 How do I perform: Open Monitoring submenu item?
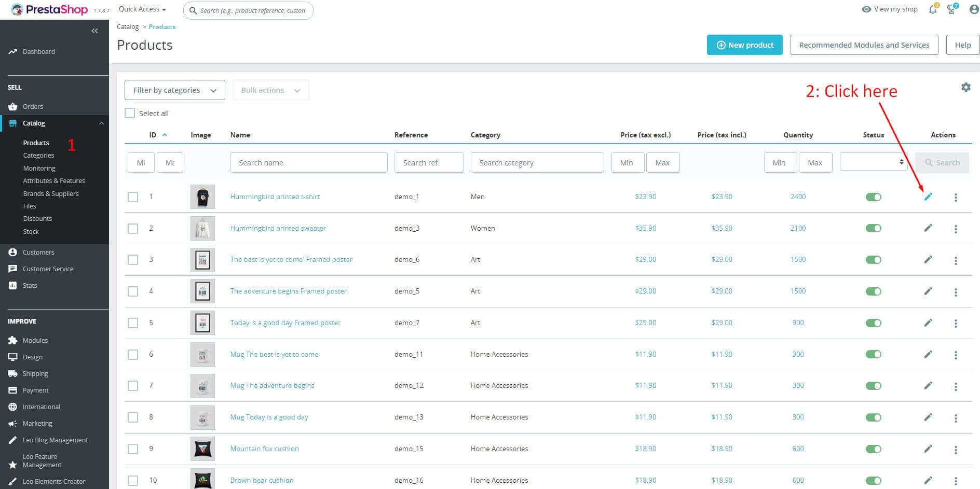point(39,169)
